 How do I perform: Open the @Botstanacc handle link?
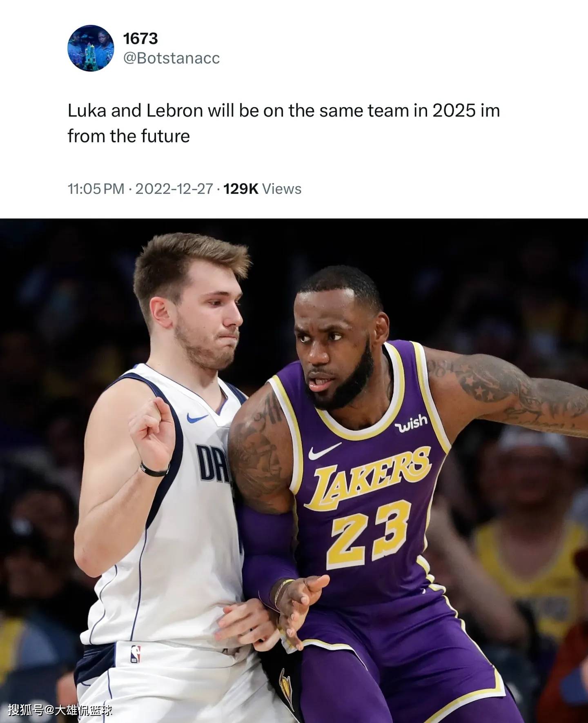click(171, 58)
